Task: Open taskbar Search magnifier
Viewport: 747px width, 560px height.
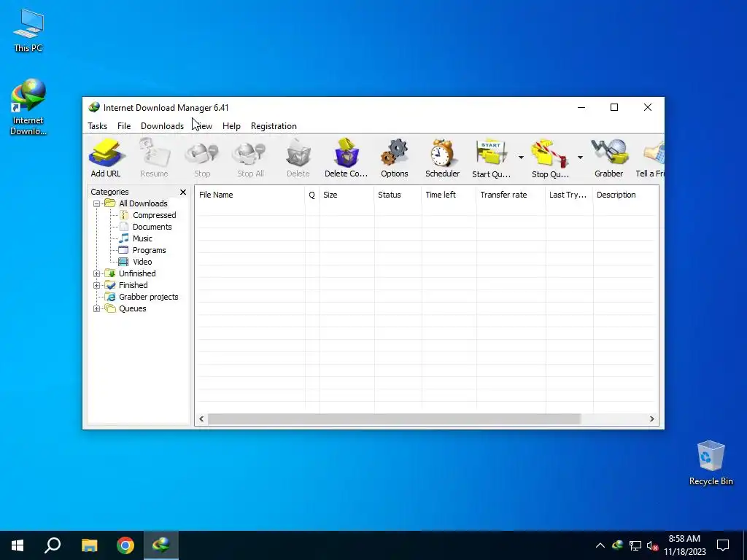Action: point(53,545)
